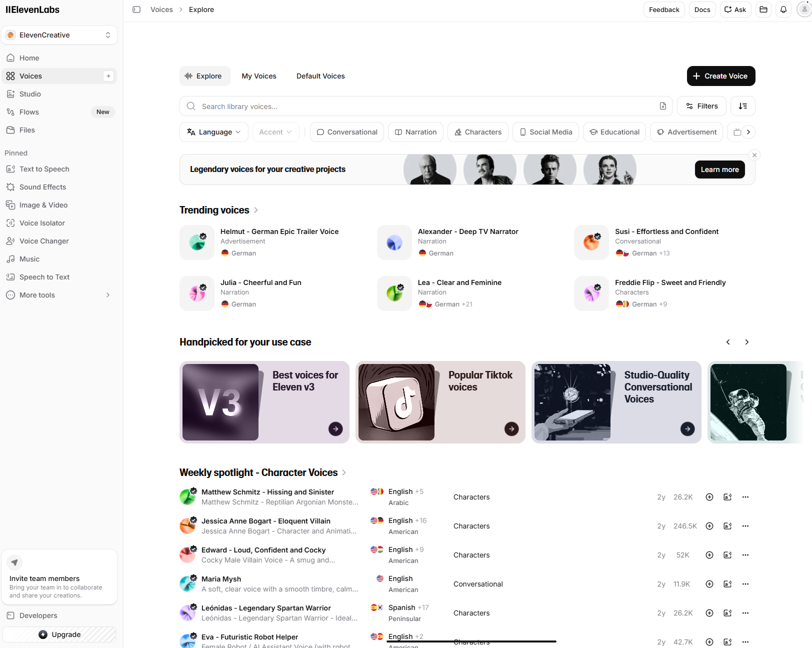Open arrow on Popular Tiktok voices card
812x648 pixels.
(x=511, y=429)
